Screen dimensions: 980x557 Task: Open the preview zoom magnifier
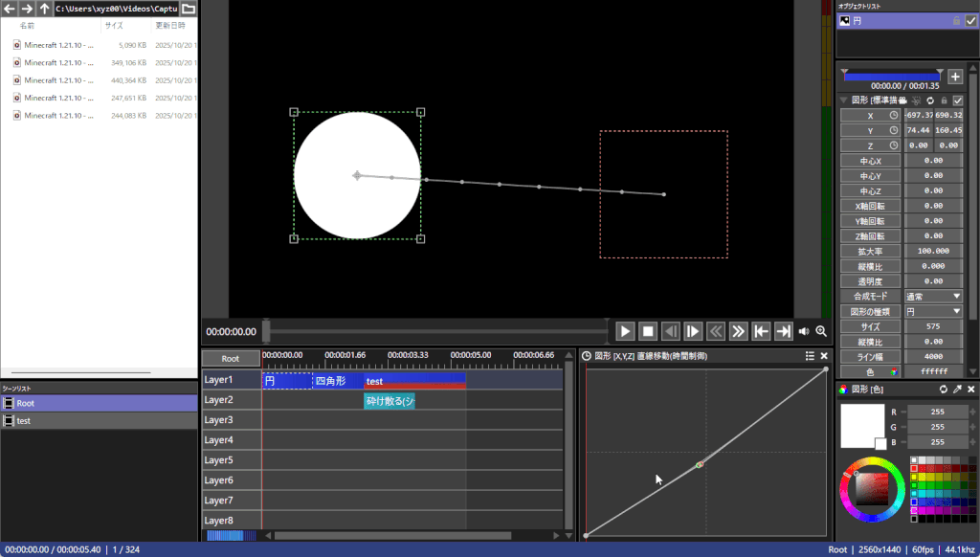tap(821, 331)
